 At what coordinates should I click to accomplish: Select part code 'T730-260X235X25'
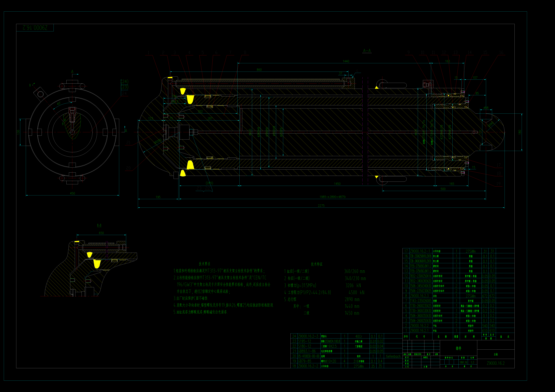(421, 306)
